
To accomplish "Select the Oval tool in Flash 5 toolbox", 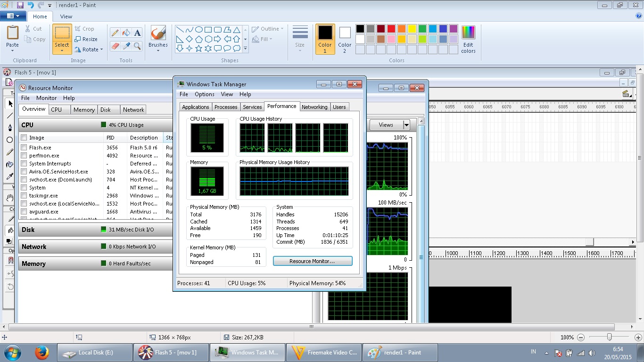I will (10, 140).
